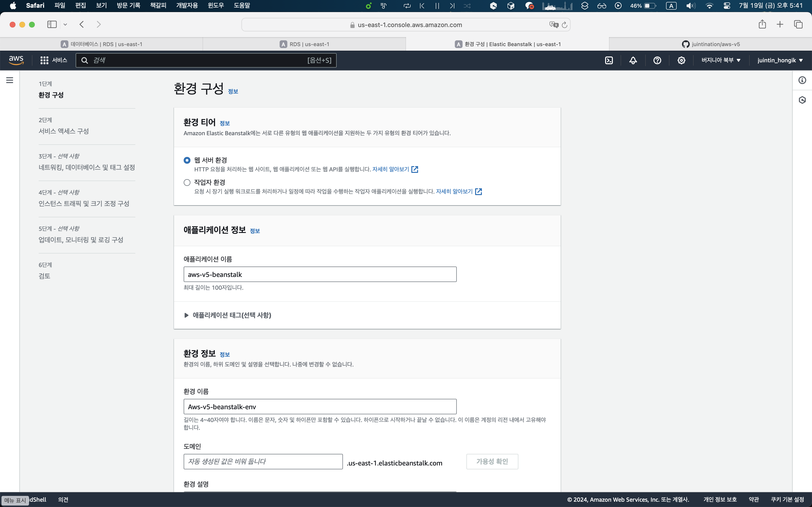Click the 애플리케이션 이름 input field
Viewport: 812px width, 507px height.
click(320, 274)
